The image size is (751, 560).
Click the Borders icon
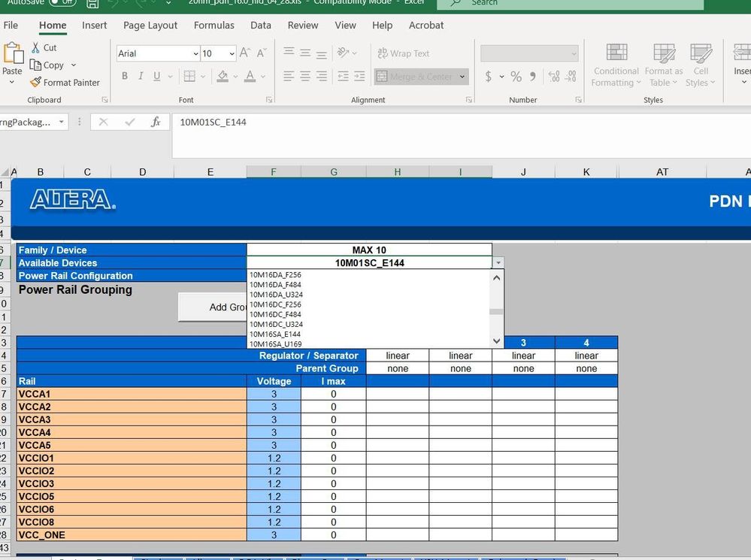tap(189, 76)
